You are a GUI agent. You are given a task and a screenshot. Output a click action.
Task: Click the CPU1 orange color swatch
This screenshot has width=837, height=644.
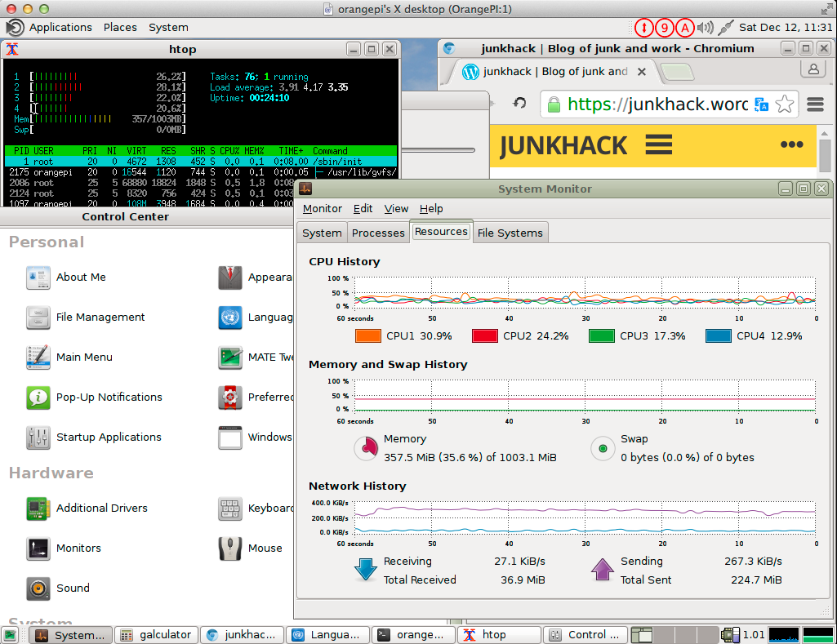(368, 335)
